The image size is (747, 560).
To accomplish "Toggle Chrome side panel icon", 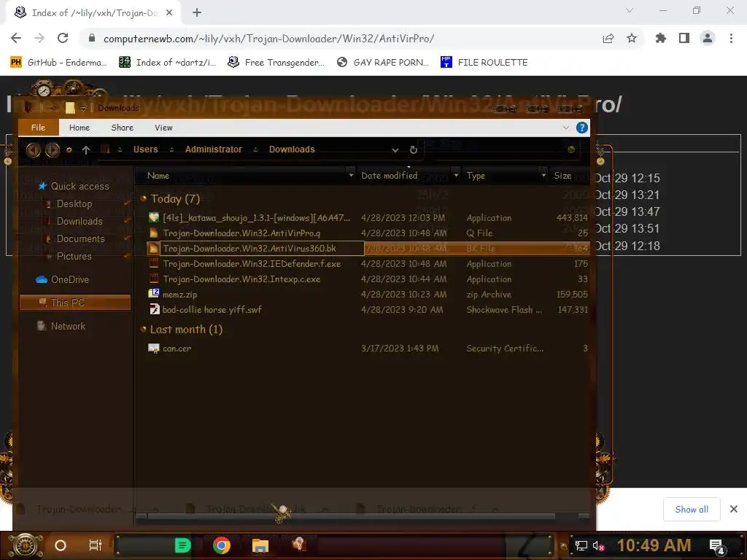I will tap(684, 38).
